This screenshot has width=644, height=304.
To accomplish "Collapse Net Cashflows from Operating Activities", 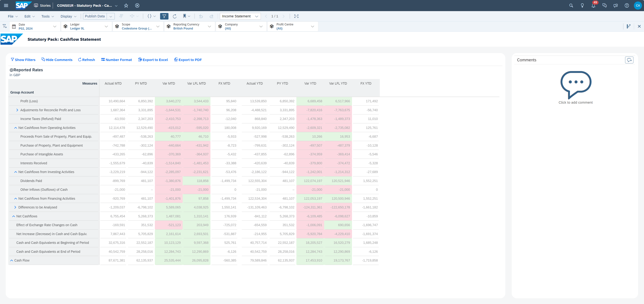I will pyautogui.click(x=16, y=128).
